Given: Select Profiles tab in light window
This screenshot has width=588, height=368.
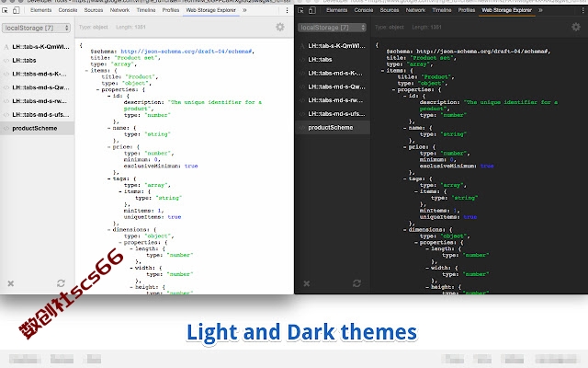Looking at the screenshot, I should click(x=171, y=10).
